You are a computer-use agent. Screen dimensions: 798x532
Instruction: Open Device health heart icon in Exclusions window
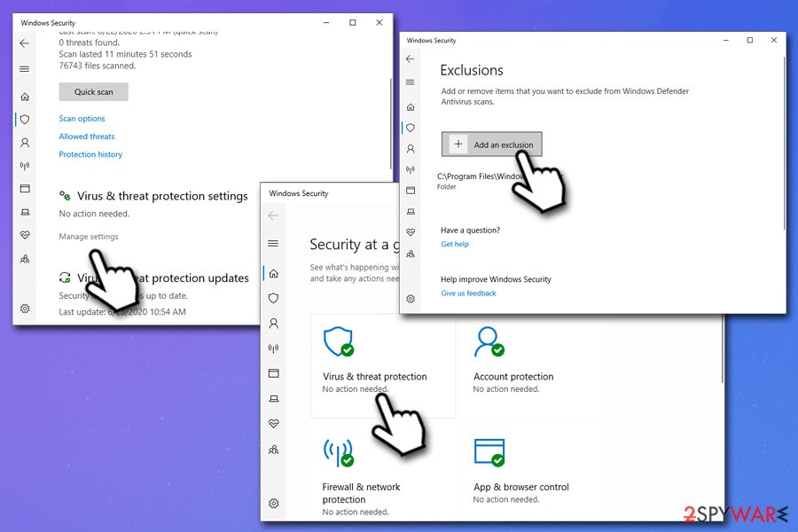point(411,232)
